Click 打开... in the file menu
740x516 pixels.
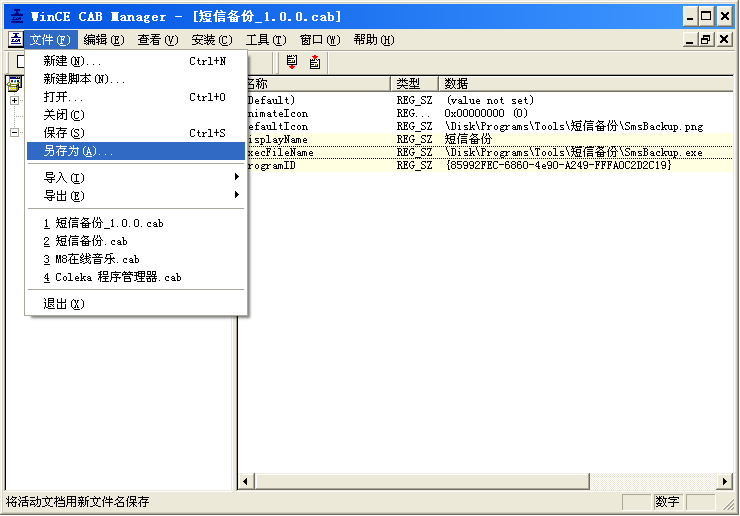(x=136, y=97)
